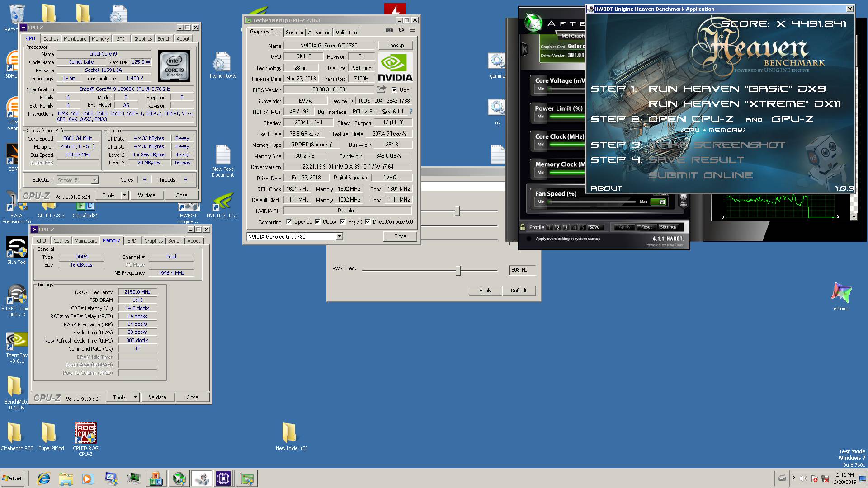Image resolution: width=868 pixels, height=488 pixels.
Task: Click the Action Center flag tray icon
Action: 814,479
